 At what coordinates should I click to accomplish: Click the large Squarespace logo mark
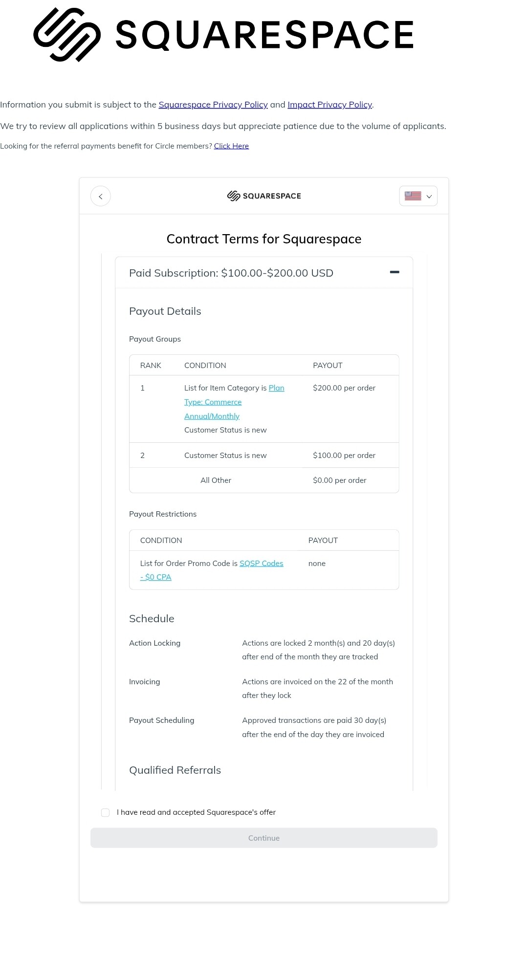coord(67,35)
